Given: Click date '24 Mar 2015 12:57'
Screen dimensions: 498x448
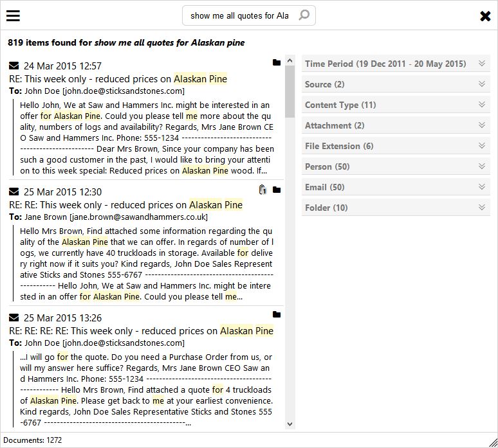Looking at the screenshot, I should (62, 66).
